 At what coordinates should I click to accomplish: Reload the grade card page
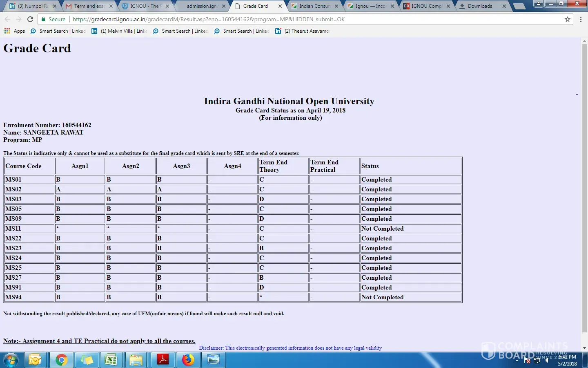pyautogui.click(x=30, y=19)
